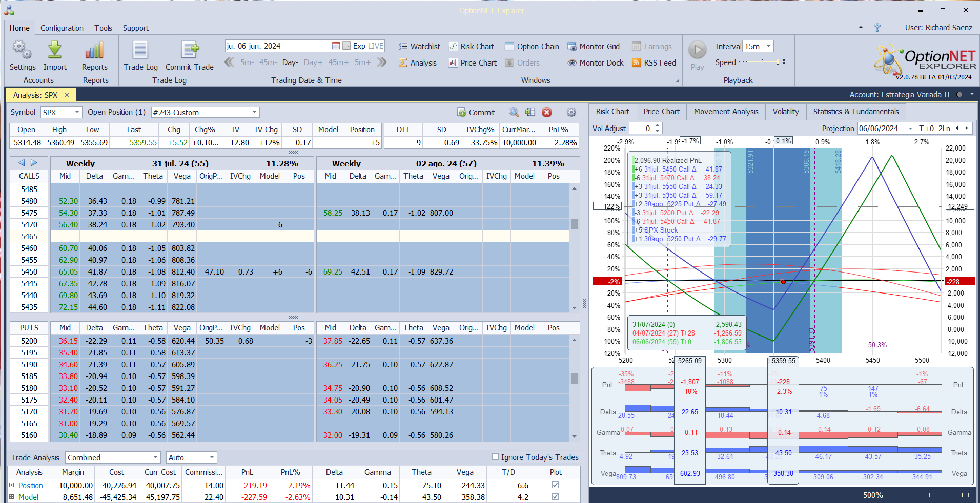This screenshot has height=503, width=980.
Task: Open the Watchlist window
Action: 420,47
